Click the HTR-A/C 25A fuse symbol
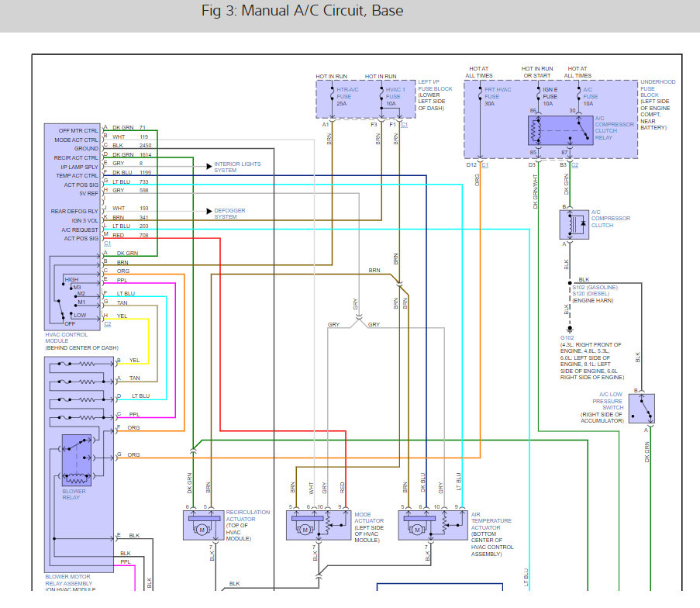Viewport: 700px width, 608px height. click(x=332, y=95)
